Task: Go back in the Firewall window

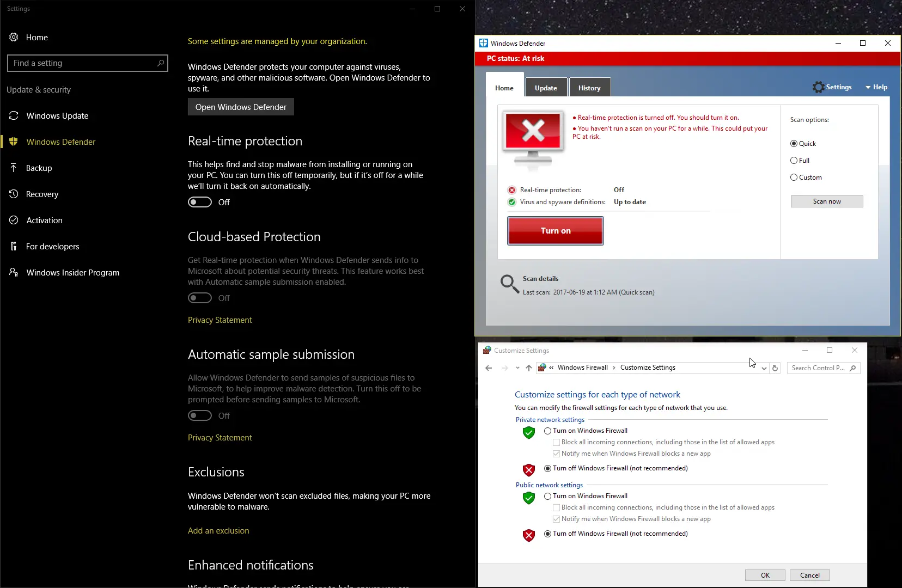Action: coord(489,368)
